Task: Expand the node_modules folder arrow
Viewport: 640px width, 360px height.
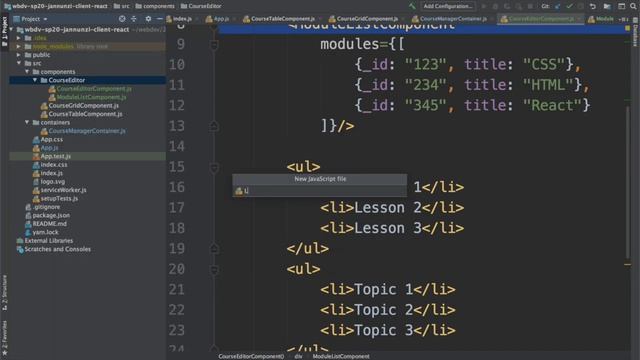Action: 19,47
